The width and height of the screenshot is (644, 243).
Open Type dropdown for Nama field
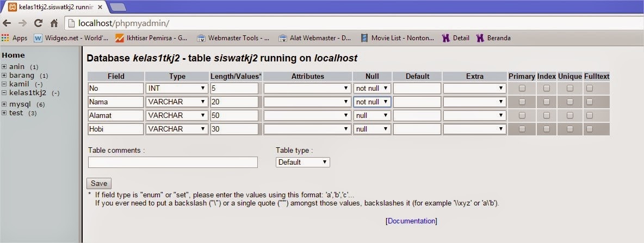177,102
